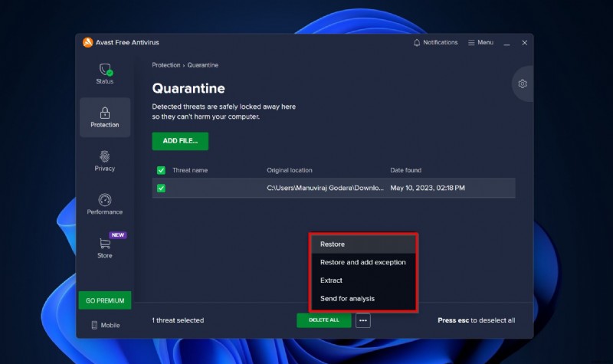Click the Quarantine breadcrumb
This screenshot has width=613, height=364.
(202, 65)
